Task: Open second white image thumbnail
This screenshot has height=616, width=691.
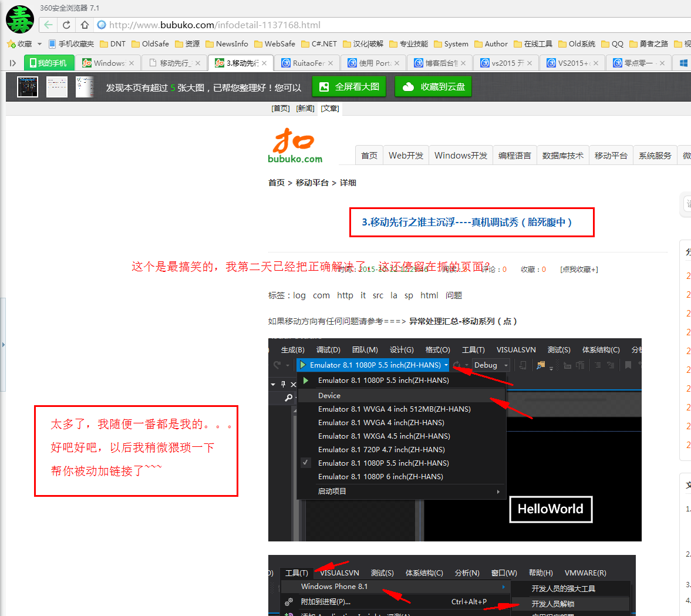Action: coord(57,87)
